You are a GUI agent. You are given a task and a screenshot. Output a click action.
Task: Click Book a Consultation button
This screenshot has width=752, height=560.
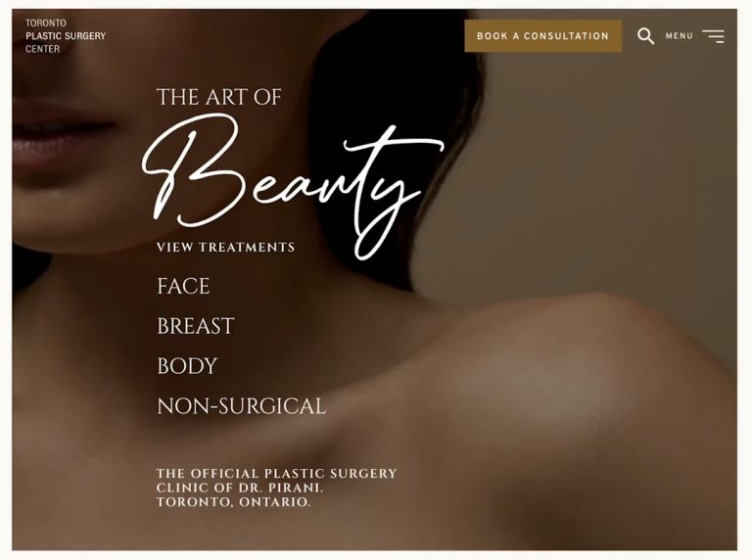point(542,36)
